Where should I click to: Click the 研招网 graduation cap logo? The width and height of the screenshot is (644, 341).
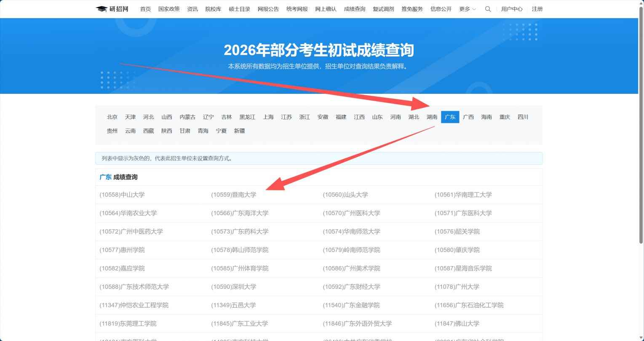[112, 9]
